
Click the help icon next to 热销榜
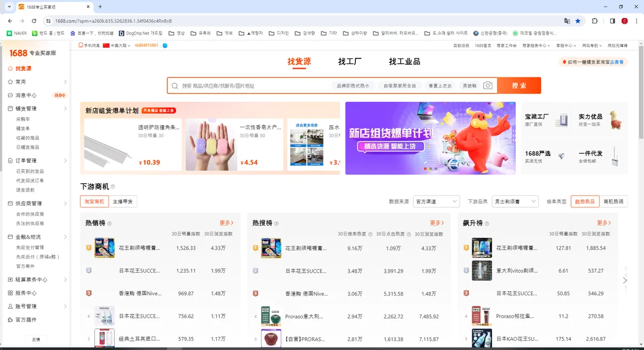pyautogui.click(x=109, y=223)
